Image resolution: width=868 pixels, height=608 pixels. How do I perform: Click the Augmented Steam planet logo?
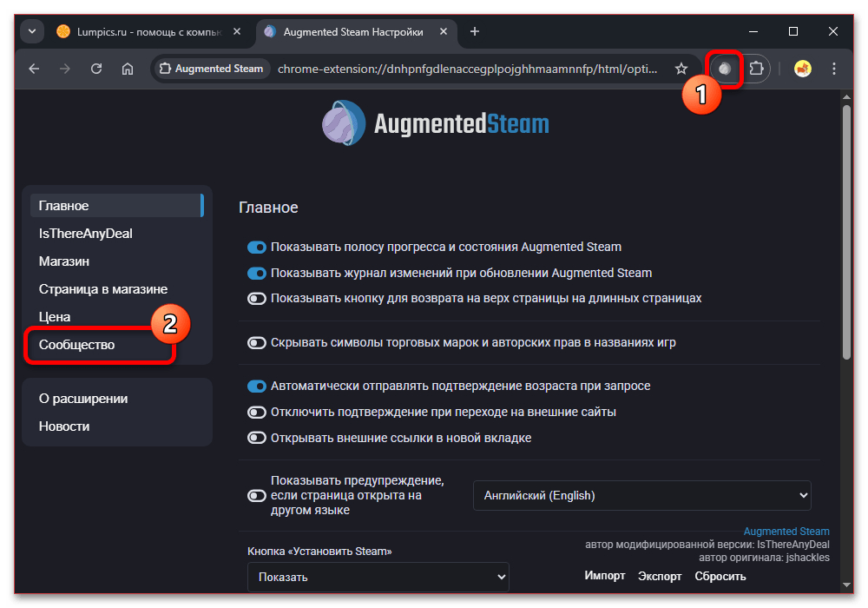coord(343,123)
